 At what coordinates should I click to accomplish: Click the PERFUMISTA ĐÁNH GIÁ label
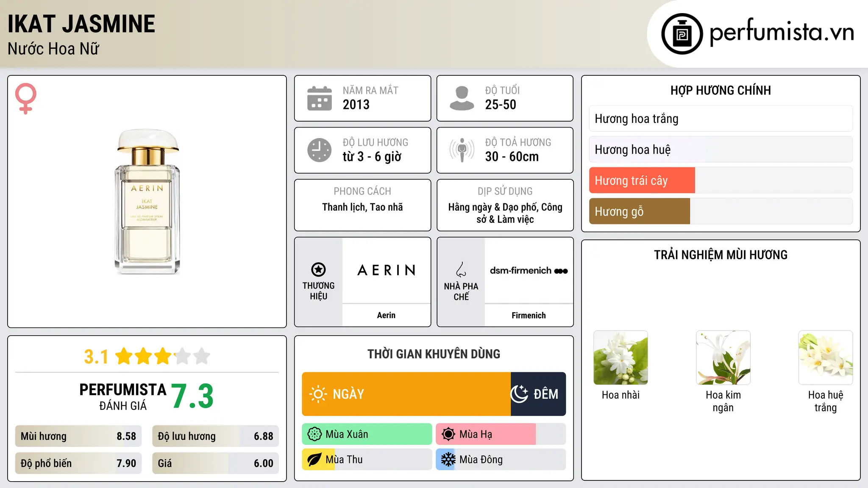(x=123, y=396)
